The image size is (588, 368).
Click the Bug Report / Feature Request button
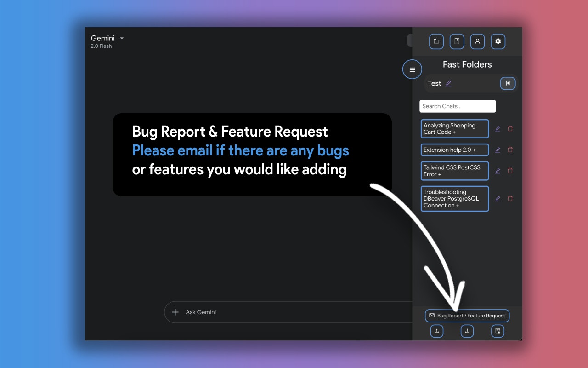pyautogui.click(x=467, y=316)
